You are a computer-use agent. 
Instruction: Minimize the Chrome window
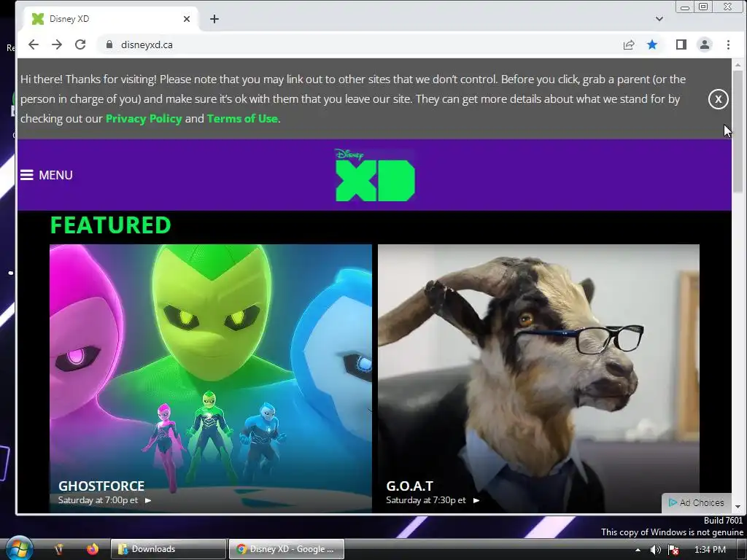(x=685, y=7)
